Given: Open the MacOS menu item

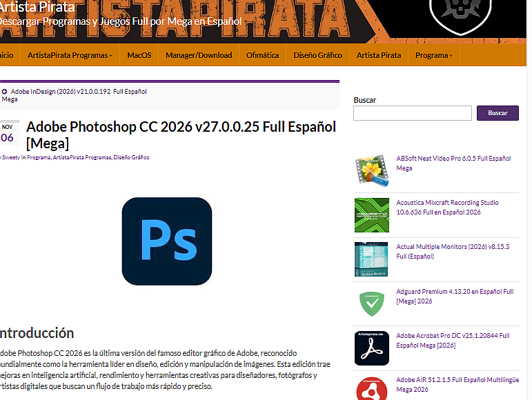Looking at the screenshot, I should (x=139, y=55).
